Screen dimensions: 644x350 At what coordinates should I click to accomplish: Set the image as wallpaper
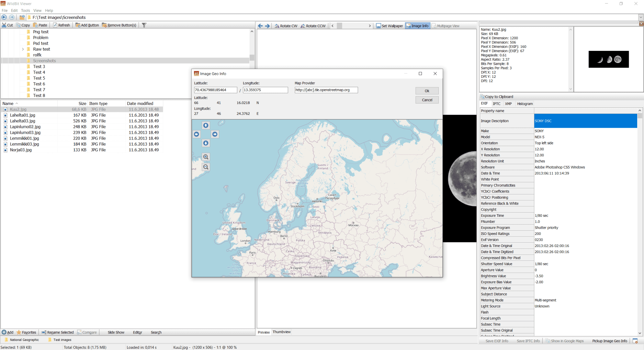[x=390, y=26]
